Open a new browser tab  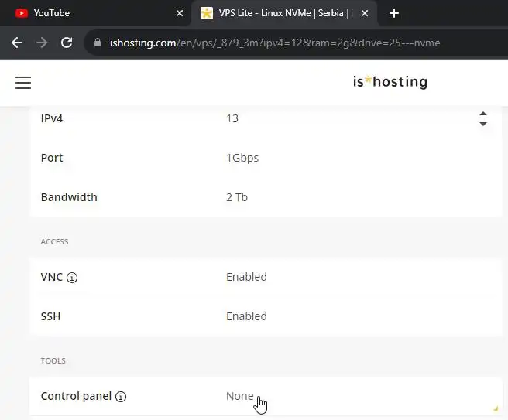tap(394, 13)
